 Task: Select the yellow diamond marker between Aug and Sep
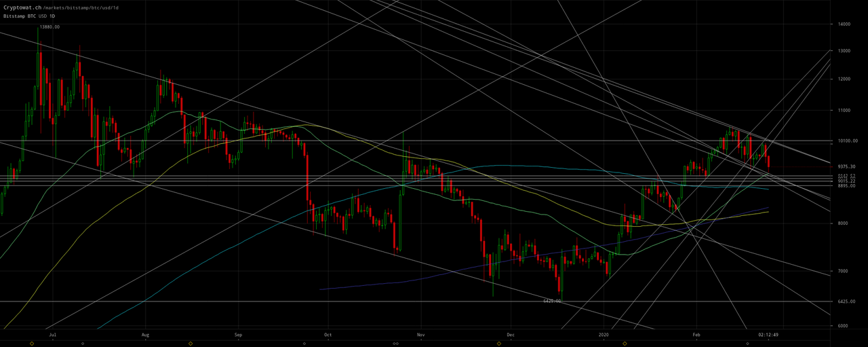(191, 344)
